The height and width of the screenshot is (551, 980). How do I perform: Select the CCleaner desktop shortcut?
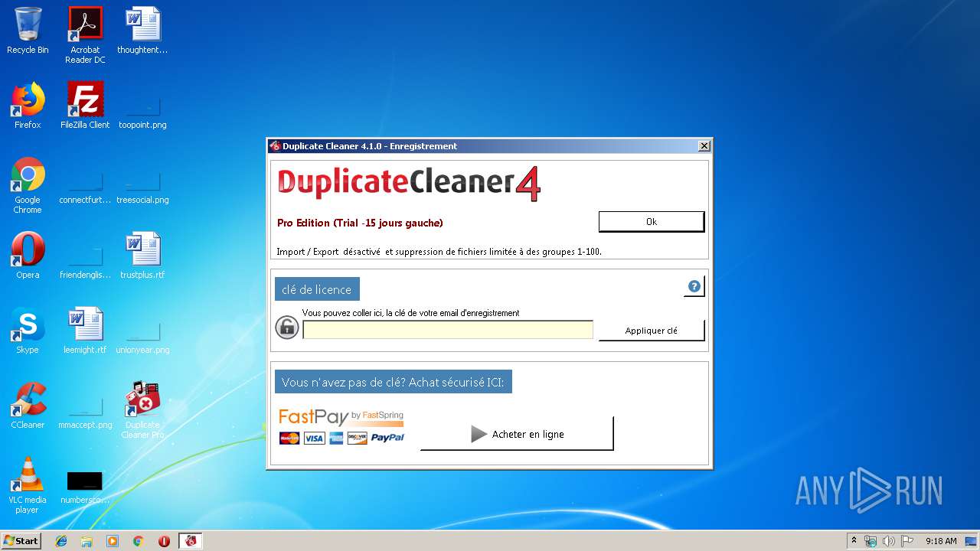tap(28, 406)
